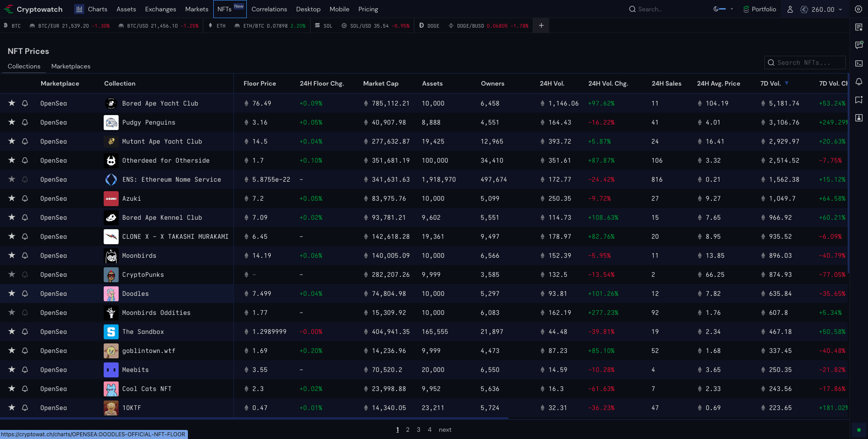
Task: Open the watchlist news panel icon
Action: pos(858,27)
